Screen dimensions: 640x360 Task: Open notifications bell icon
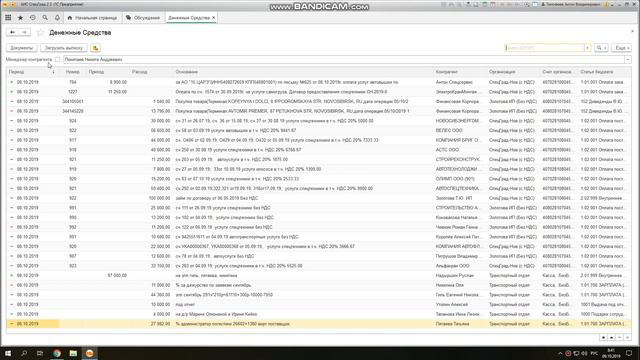(x=57, y=18)
